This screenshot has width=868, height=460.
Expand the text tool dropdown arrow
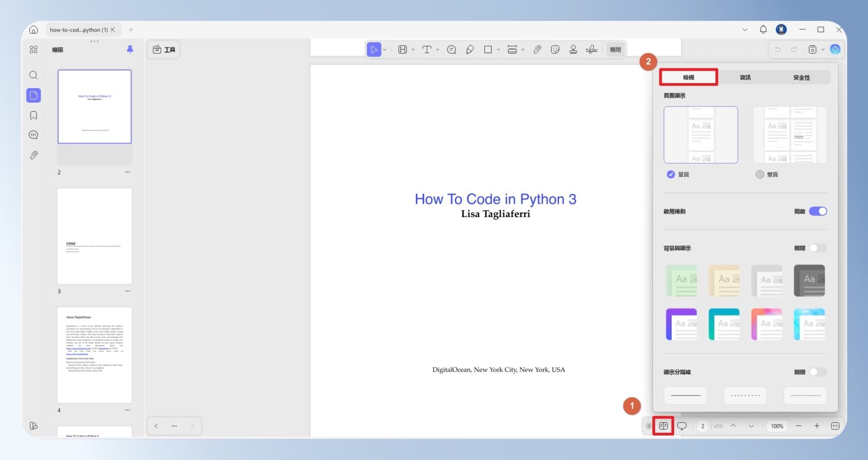pos(437,50)
